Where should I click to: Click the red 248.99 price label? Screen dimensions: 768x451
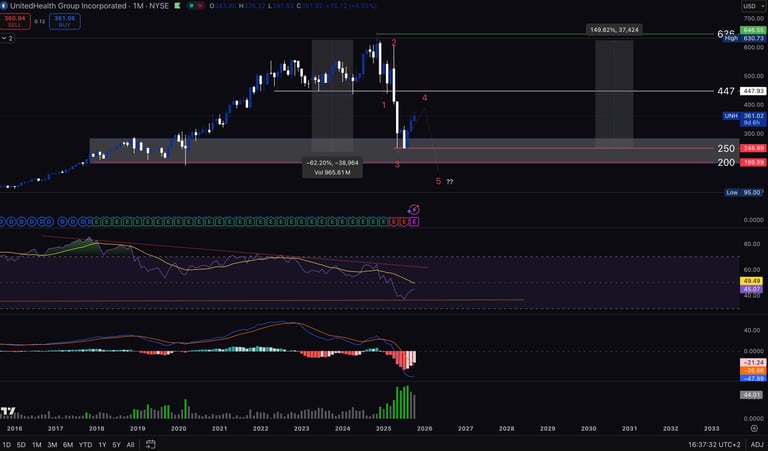click(x=754, y=148)
